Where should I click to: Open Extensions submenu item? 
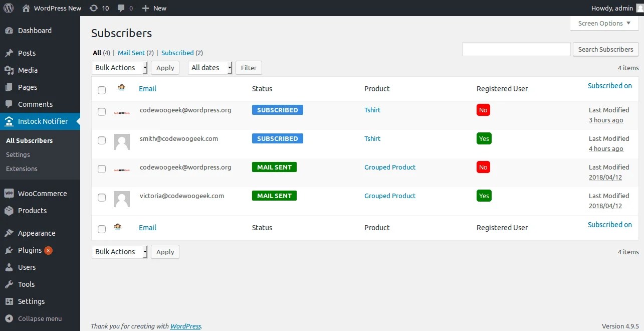22,169
